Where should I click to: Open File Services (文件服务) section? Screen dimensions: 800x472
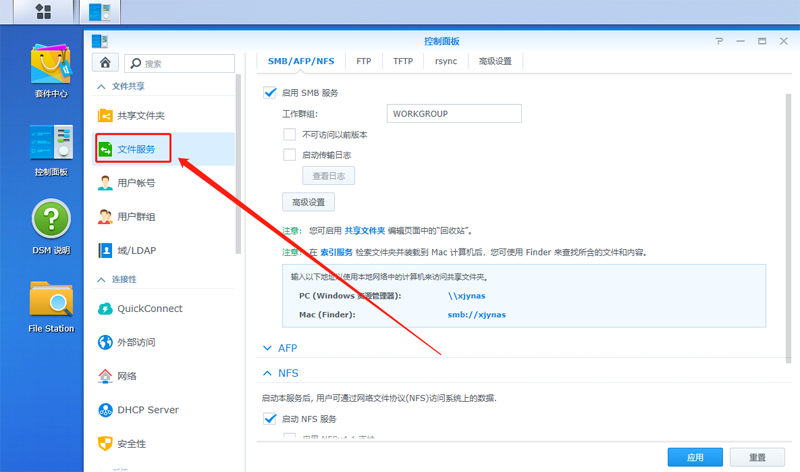pos(163,149)
